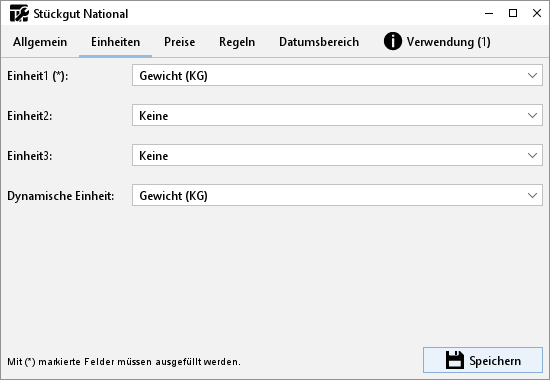Click the app icon in title bar

pos(19,13)
